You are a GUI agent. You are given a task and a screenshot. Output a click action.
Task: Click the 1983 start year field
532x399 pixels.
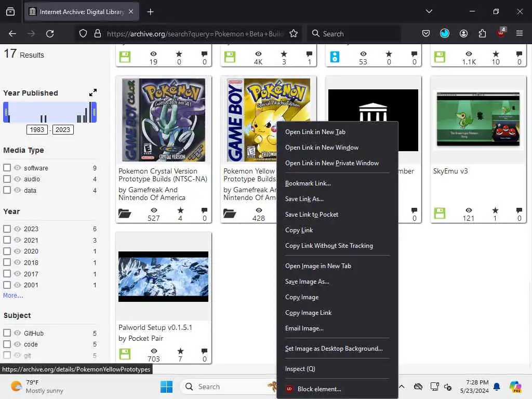click(37, 129)
